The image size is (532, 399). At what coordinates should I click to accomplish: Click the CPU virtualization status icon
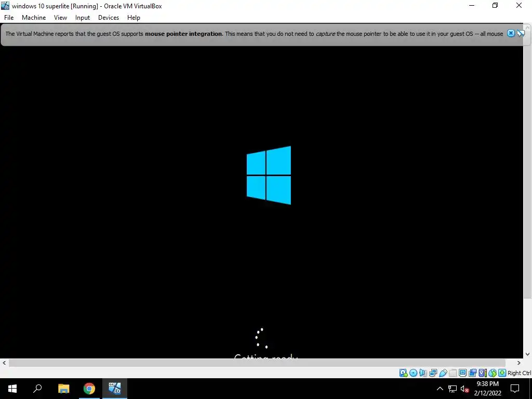pyautogui.click(x=483, y=373)
